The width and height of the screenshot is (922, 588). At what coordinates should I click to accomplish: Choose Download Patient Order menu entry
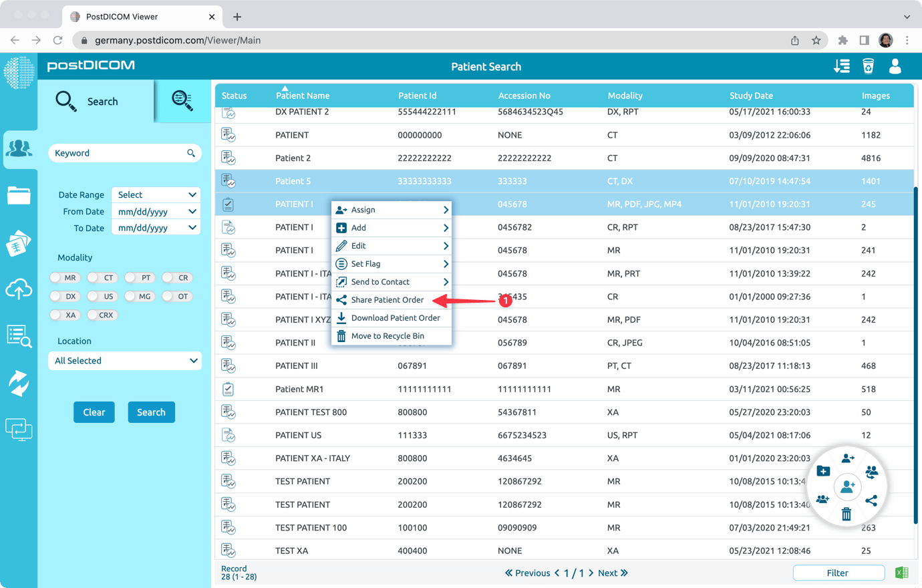coord(396,317)
